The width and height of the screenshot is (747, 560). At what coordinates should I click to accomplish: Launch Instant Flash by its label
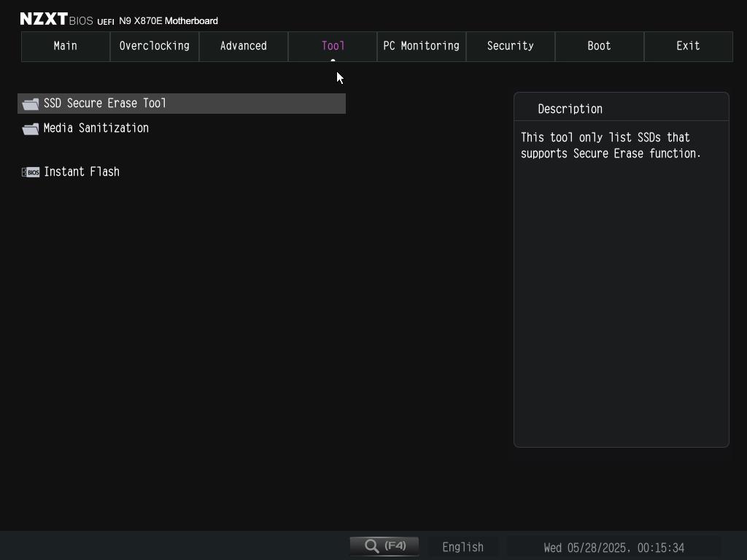tap(82, 172)
